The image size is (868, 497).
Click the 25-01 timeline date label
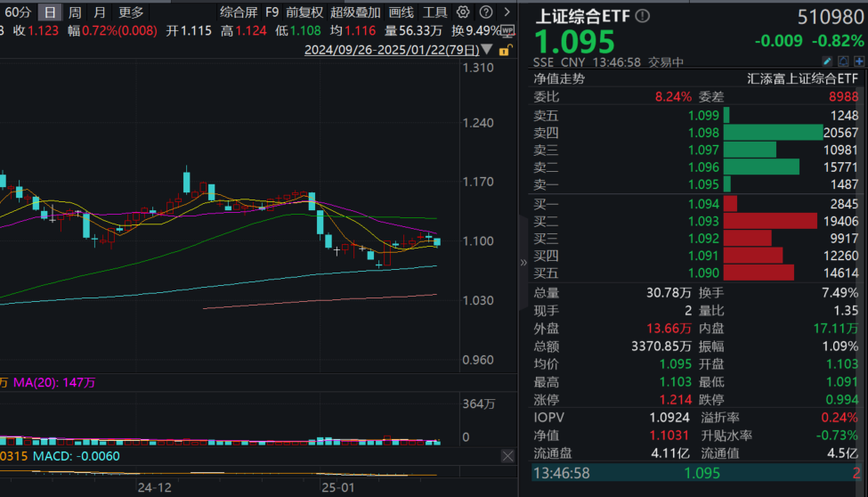pos(337,487)
